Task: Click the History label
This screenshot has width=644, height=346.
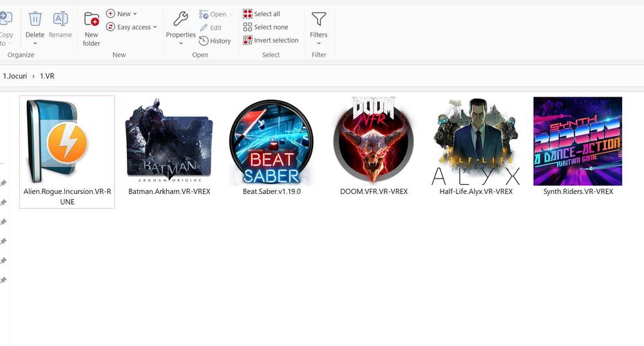Action: tap(220, 41)
